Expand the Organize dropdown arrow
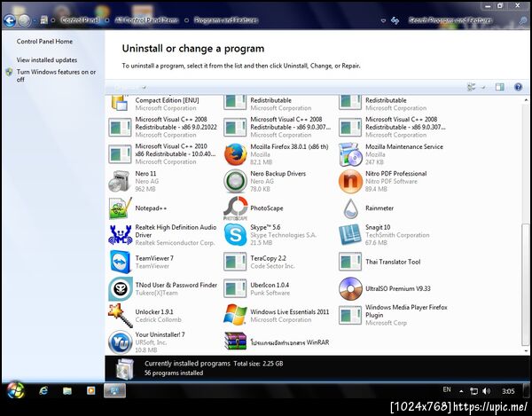 coord(144,87)
